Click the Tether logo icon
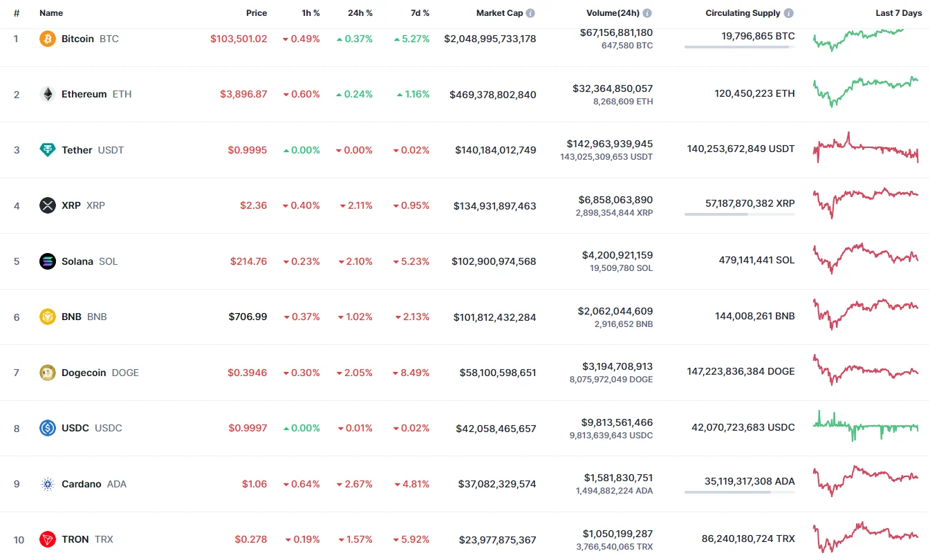939x560 pixels. [x=48, y=150]
